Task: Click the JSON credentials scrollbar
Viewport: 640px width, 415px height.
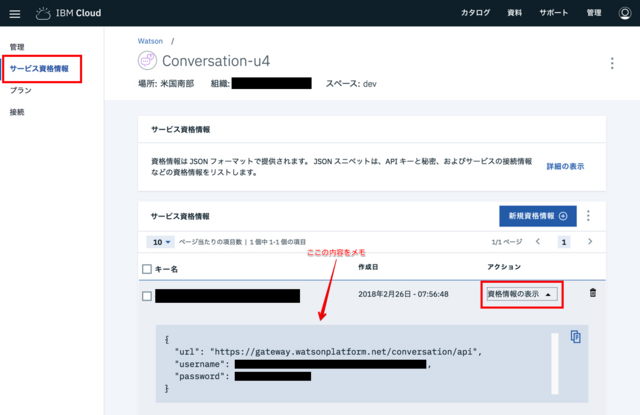Action: pyautogui.click(x=555, y=364)
